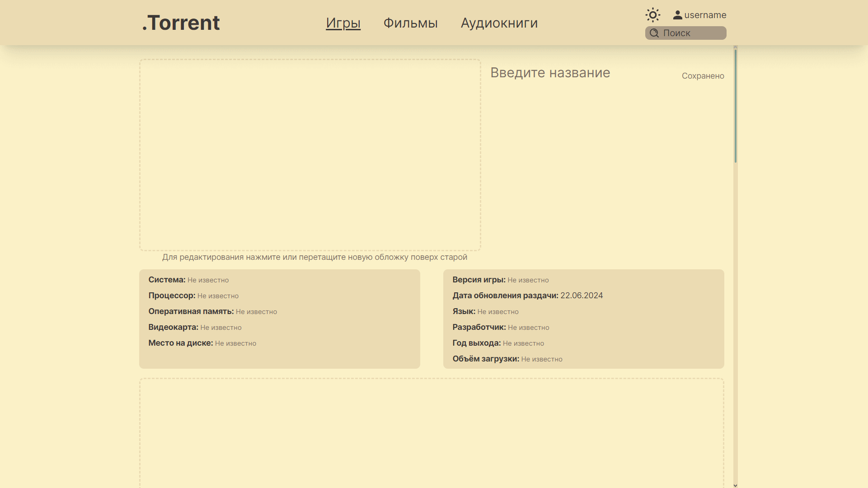
Task: Click the Введите название title field
Action: 550,73
